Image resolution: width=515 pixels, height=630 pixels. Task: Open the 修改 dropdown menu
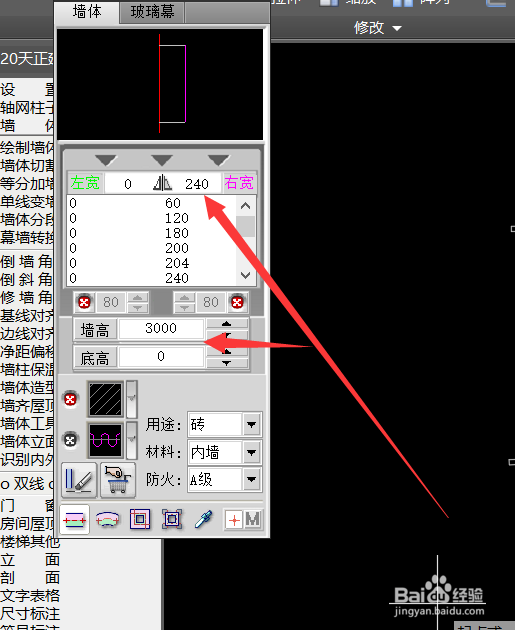click(x=377, y=28)
